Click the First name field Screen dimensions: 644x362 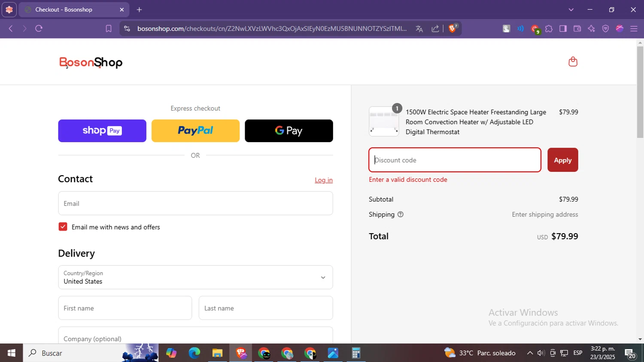point(125,308)
